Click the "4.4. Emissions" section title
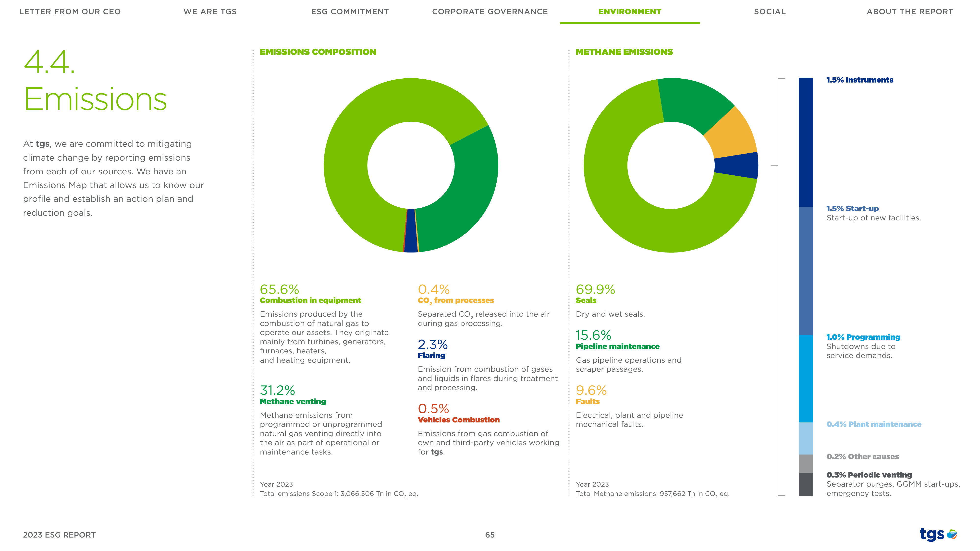 click(x=95, y=80)
